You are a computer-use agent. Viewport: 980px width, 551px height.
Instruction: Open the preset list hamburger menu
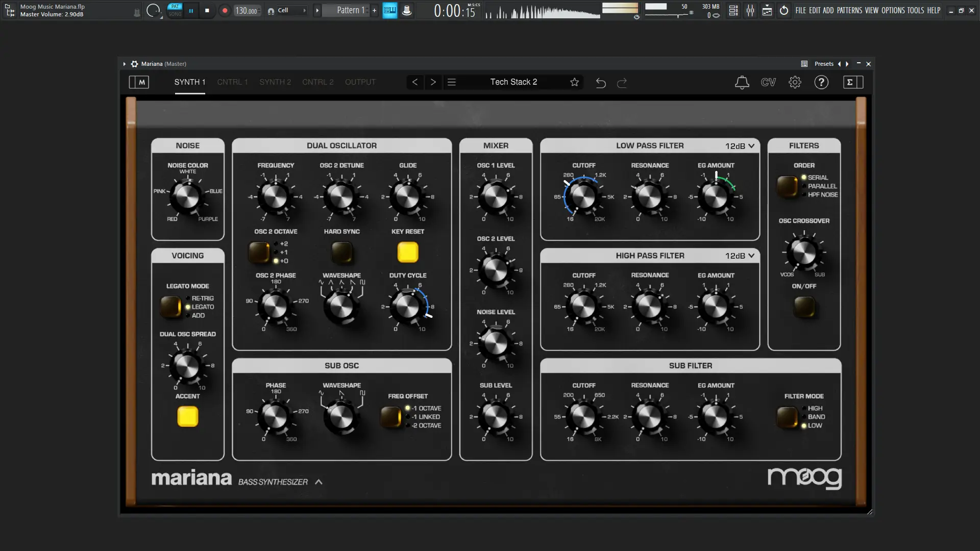coord(452,82)
